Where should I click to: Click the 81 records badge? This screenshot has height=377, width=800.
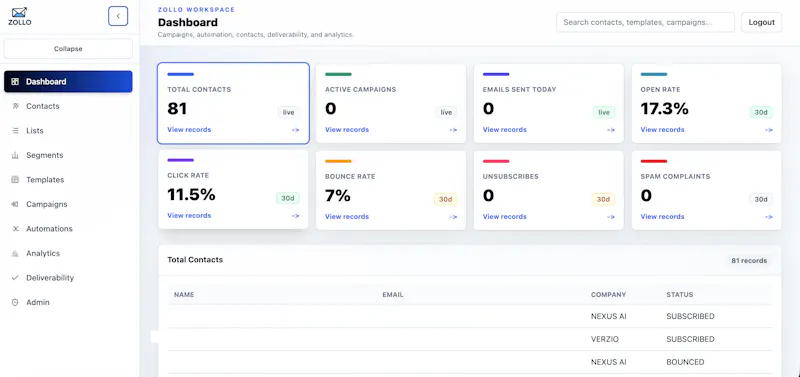pyautogui.click(x=749, y=261)
